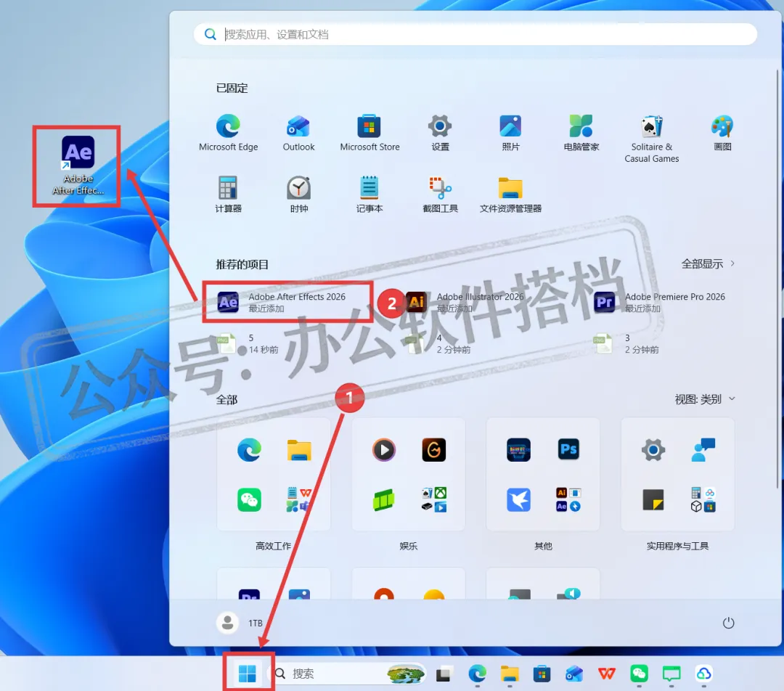The width and height of the screenshot is (784, 691).
Task: Click the power button
Action: click(729, 623)
